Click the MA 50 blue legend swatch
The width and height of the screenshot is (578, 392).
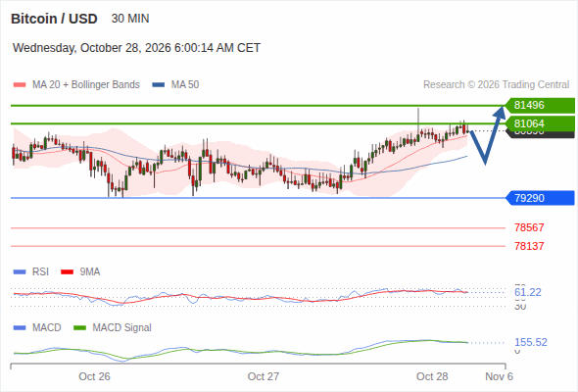click(x=158, y=85)
